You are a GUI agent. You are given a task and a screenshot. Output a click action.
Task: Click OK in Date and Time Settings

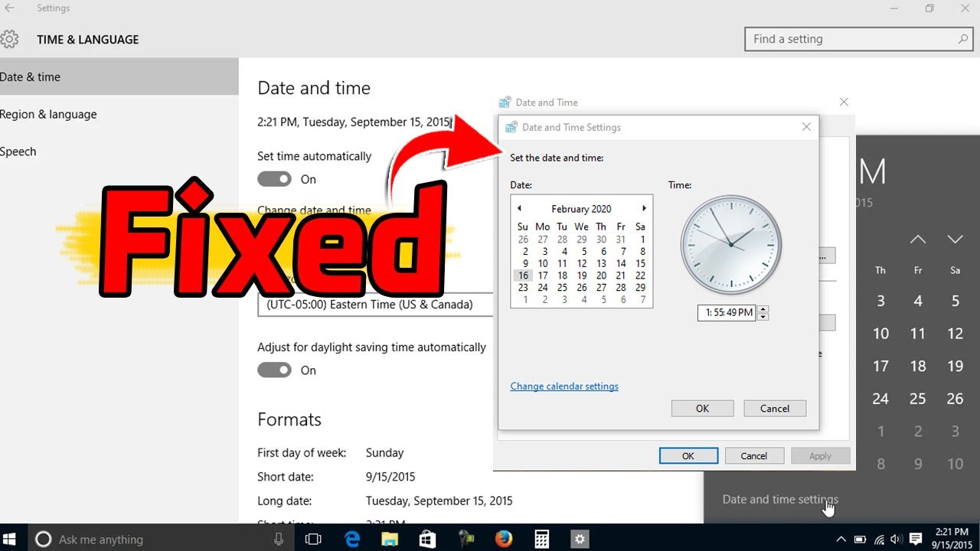click(702, 409)
